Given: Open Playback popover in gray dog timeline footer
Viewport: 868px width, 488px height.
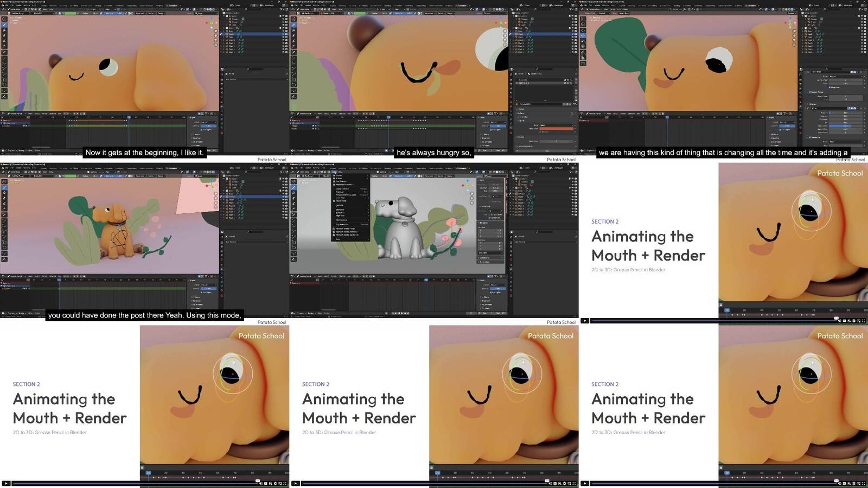Looking at the screenshot, I should pyautogui.click(x=301, y=313).
